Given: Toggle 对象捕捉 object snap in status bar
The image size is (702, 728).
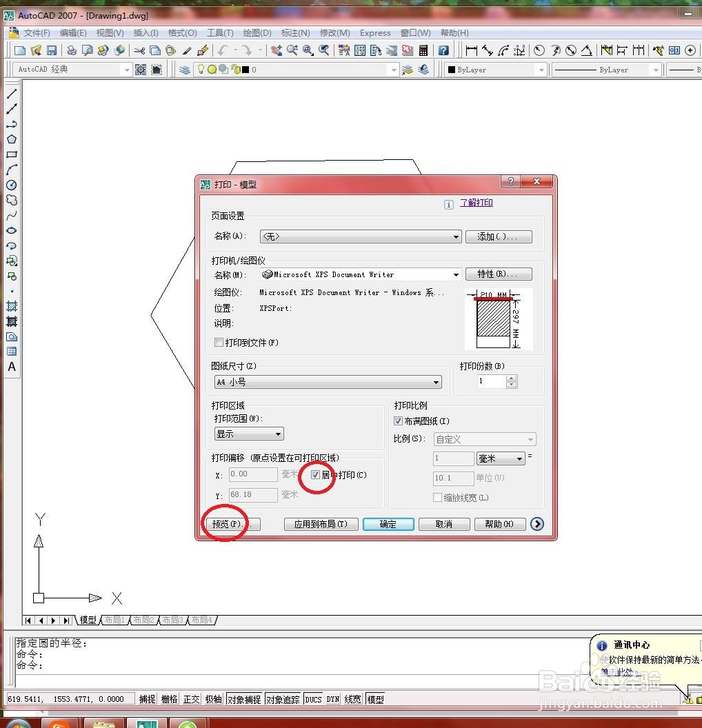Looking at the screenshot, I should 244,699.
